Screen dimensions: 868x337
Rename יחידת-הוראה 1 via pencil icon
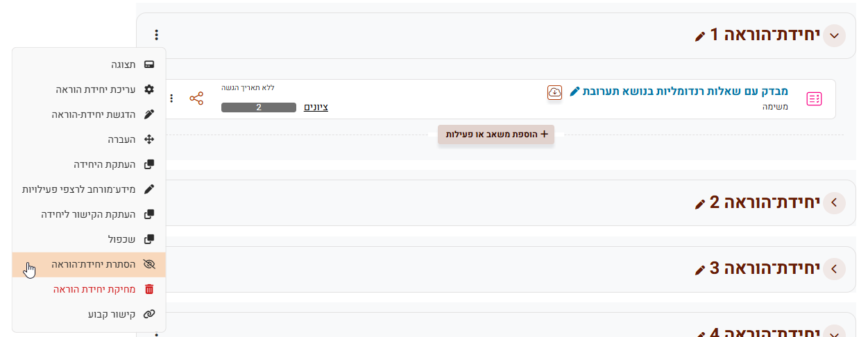coord(699,36)
